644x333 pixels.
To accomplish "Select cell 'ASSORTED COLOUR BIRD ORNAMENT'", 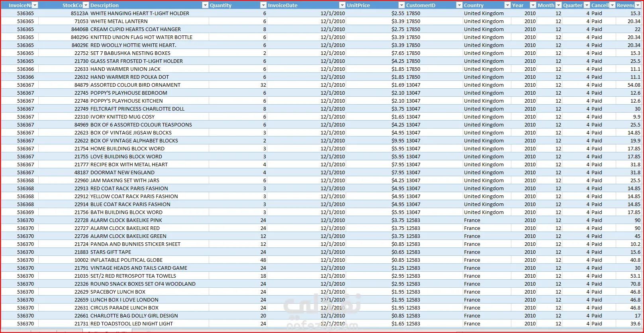I will tap(149, 85).
